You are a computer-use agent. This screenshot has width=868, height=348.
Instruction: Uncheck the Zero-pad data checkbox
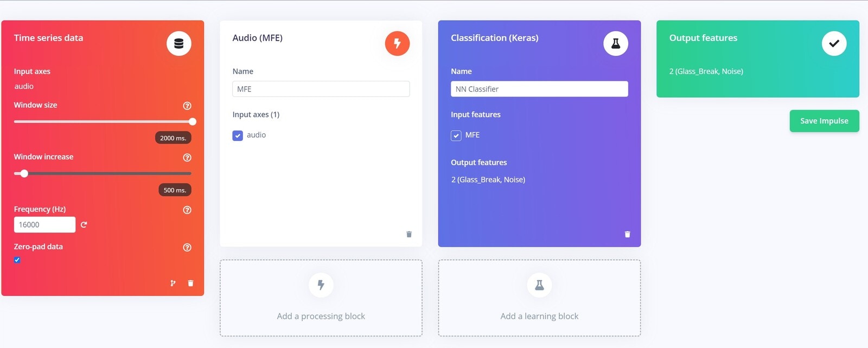pos(17,260)
